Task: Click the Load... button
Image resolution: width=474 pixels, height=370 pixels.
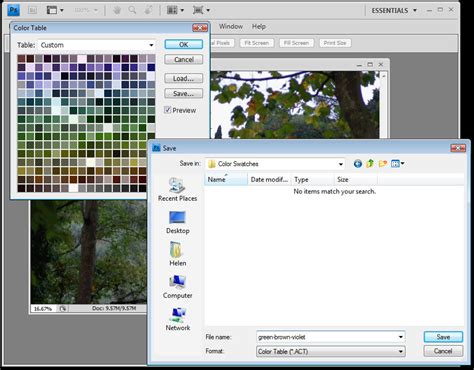Action: pyautogui.click(x=184, y=78)
